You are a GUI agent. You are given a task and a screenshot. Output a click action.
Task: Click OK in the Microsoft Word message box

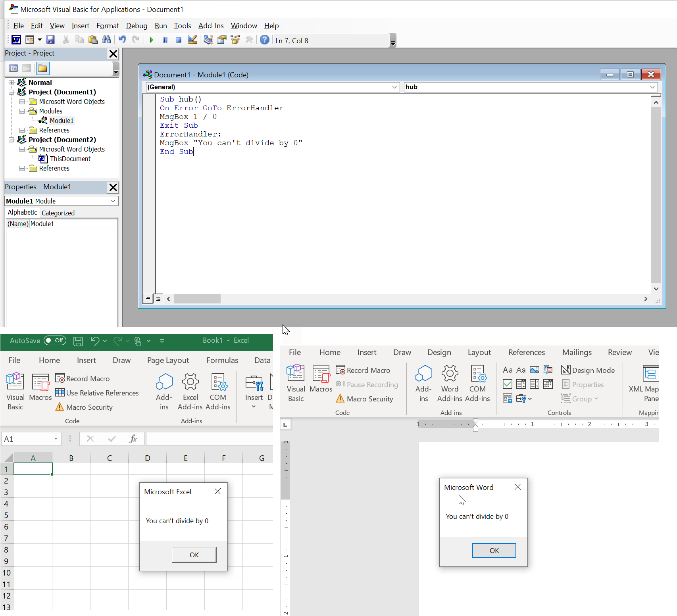(x=494, y=550)
